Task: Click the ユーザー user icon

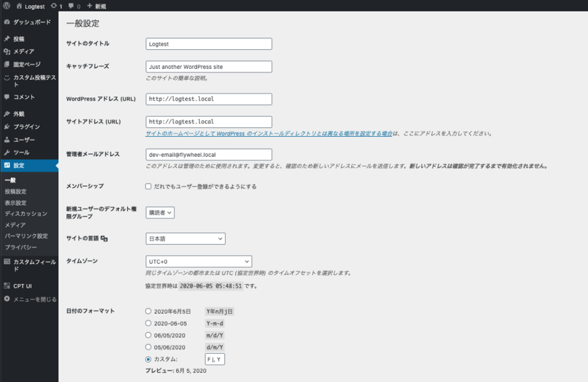Action: (7, 140)
